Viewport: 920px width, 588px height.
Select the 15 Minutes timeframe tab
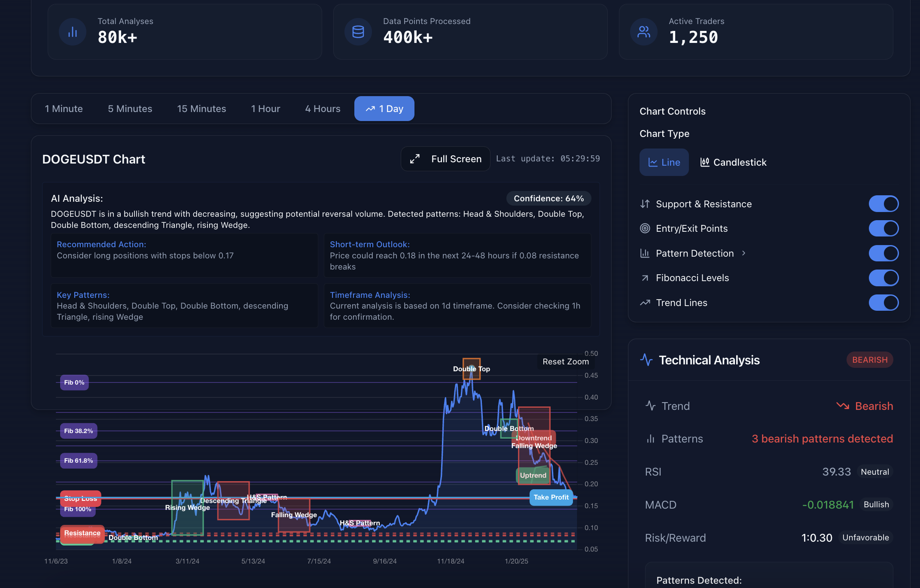(x=201, y=109)
